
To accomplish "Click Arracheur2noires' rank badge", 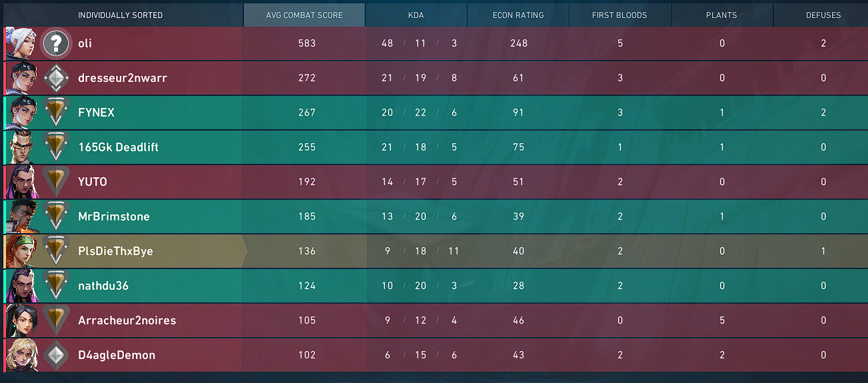I will point(56,320).
